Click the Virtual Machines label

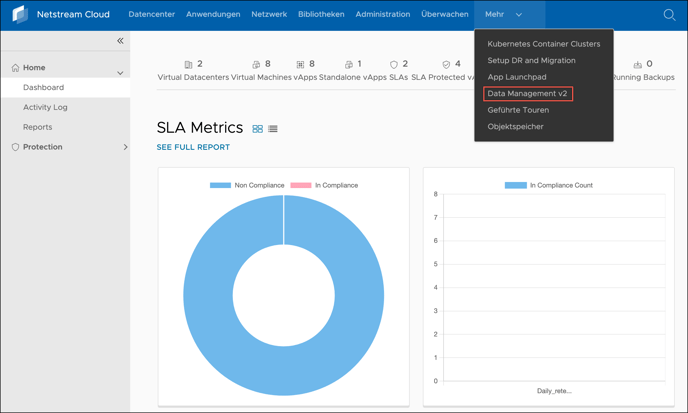(261, 77)
